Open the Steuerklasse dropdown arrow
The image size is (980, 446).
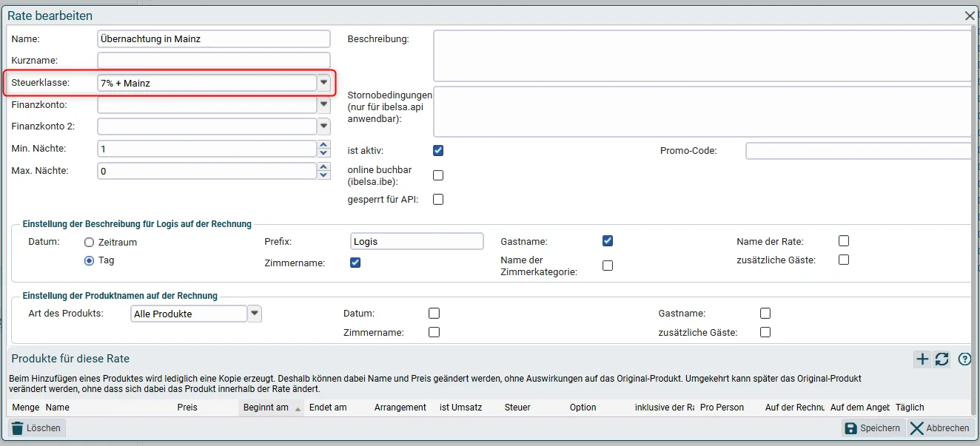pyautogui.click(x=323, y=83)
